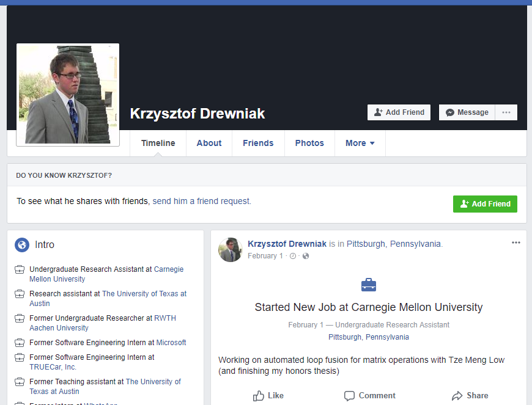
Task: Click the clock icon next to post date
Action: point(293,256)
